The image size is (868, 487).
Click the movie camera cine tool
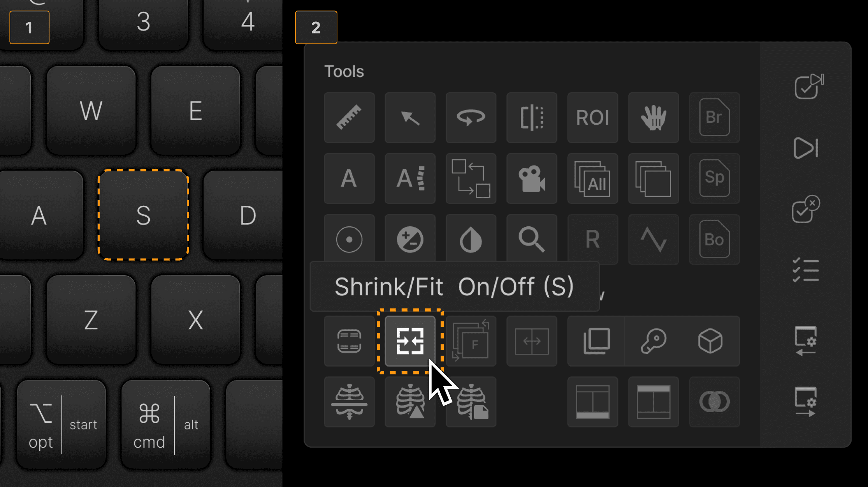click(x=532, y=178)
